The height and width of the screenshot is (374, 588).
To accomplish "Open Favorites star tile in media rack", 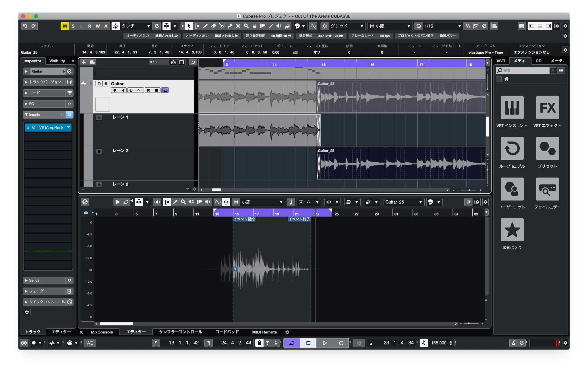I will tap(512, 230).
